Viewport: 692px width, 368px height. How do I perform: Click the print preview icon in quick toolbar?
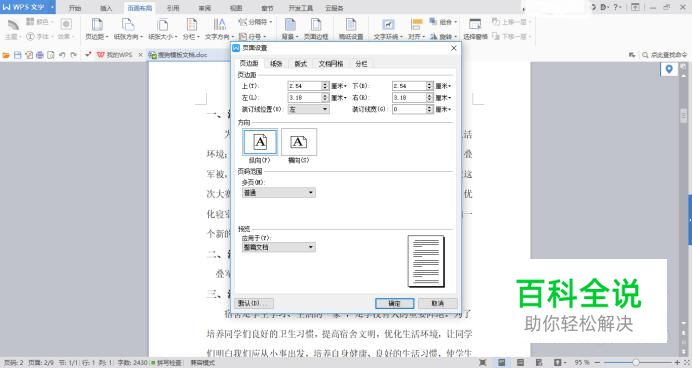coord(51,55)
